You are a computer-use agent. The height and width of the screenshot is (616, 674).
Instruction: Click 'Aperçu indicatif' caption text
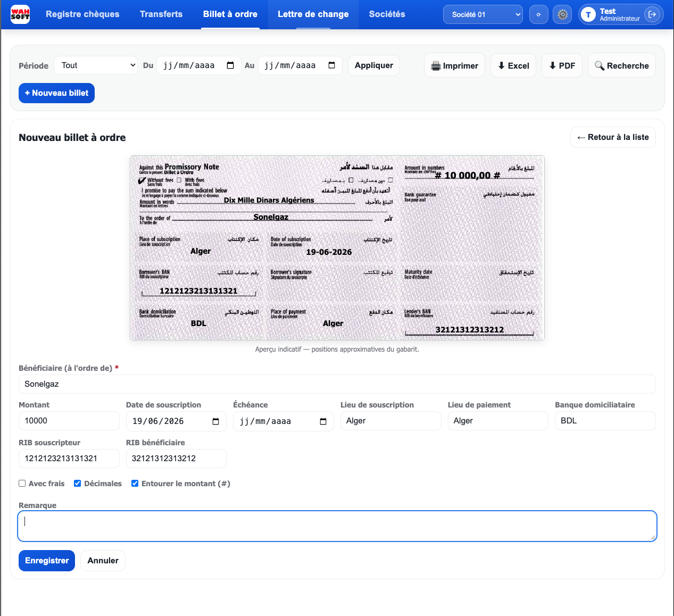(x=337, y=349)
